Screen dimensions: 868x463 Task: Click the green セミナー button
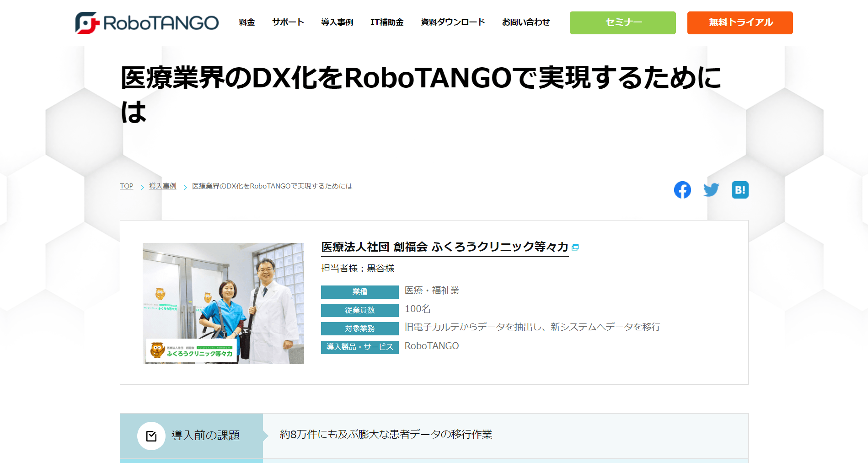coord(623,23)
